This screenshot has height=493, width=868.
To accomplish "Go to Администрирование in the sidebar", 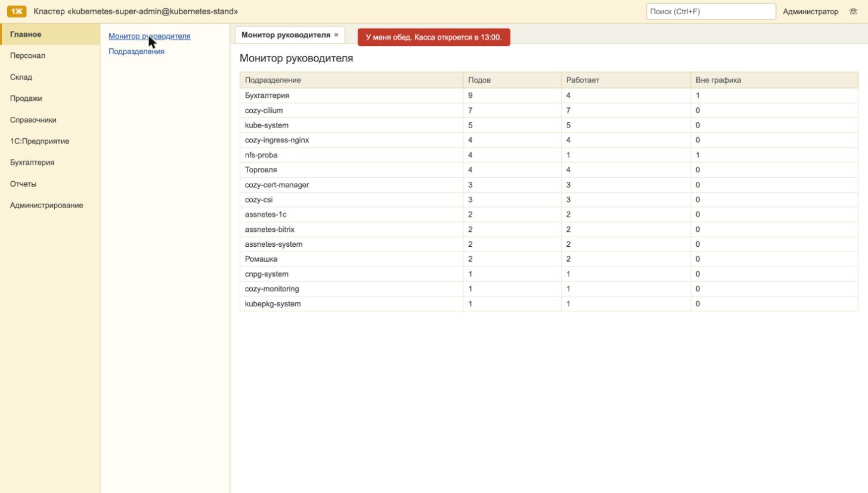I will click(x=50, y=205).
